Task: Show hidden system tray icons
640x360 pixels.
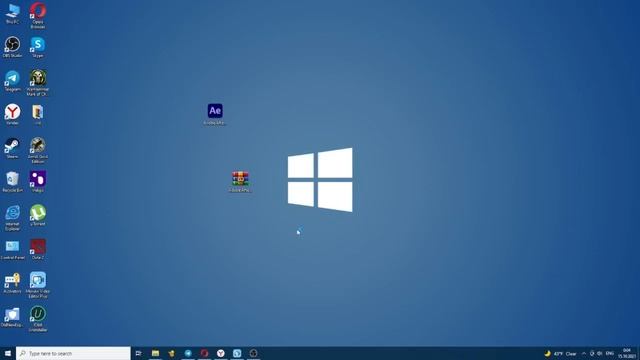Action: [584, 353]
